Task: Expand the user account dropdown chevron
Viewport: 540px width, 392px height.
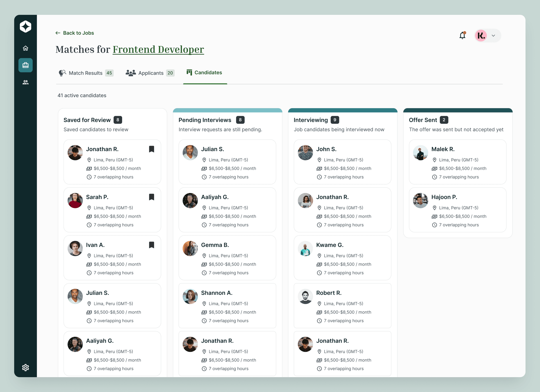Action: (493, 36)
